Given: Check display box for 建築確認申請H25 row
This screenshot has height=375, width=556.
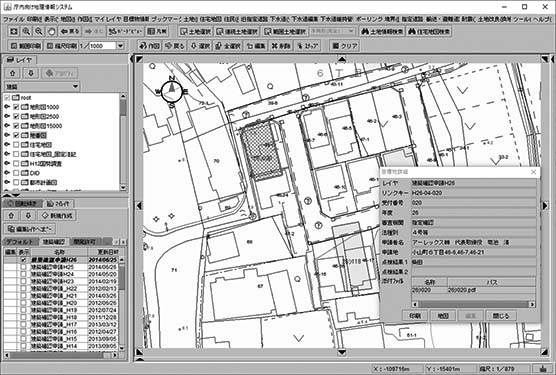Looking at the screenshot, I should click(23, 267).
